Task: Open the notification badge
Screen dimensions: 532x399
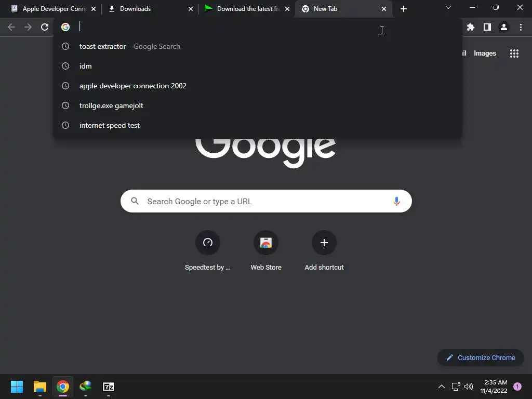Action: point(517,387)
